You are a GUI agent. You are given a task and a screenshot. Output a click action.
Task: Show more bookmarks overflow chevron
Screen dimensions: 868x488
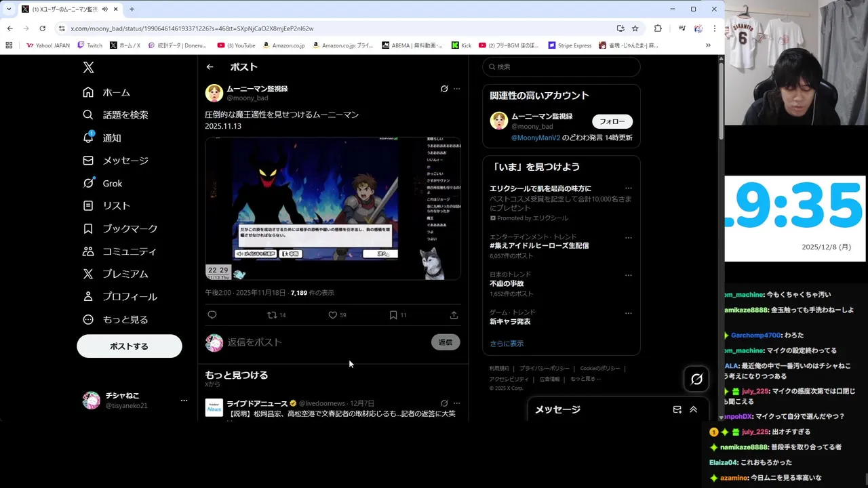[x=708, y=45]
